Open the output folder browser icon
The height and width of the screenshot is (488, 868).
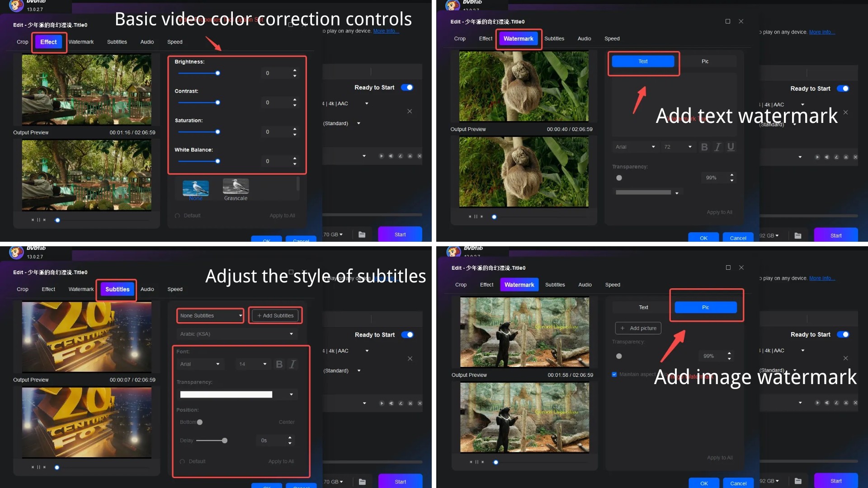tap(362, 234)
